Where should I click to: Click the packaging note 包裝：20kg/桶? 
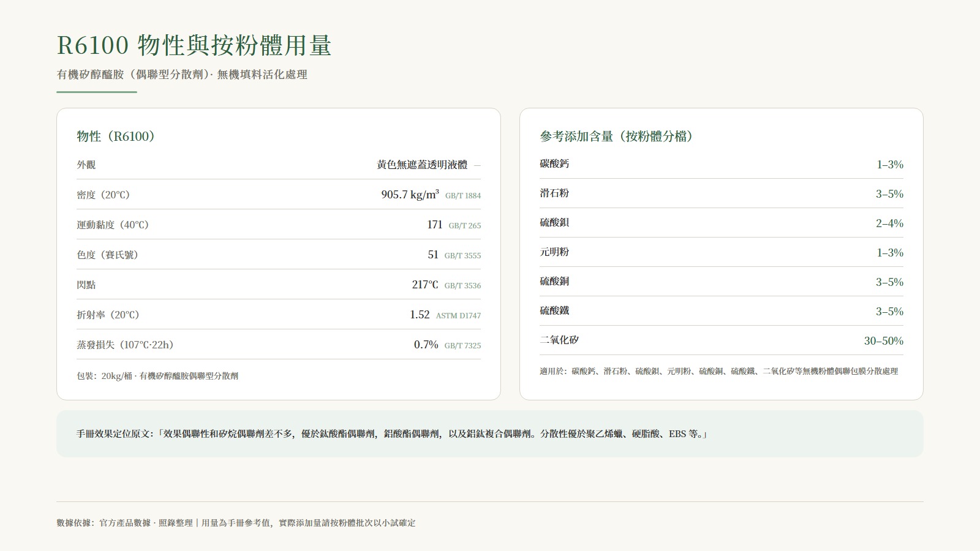(105, 376)
